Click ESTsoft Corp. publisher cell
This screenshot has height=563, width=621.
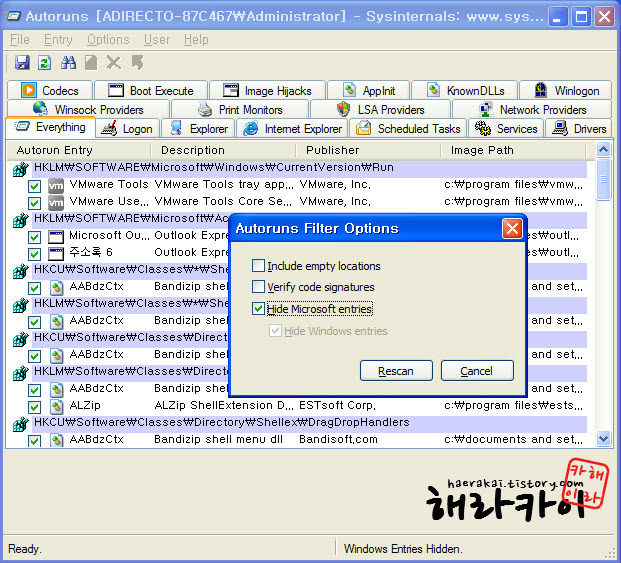click(x=337, y=405)
